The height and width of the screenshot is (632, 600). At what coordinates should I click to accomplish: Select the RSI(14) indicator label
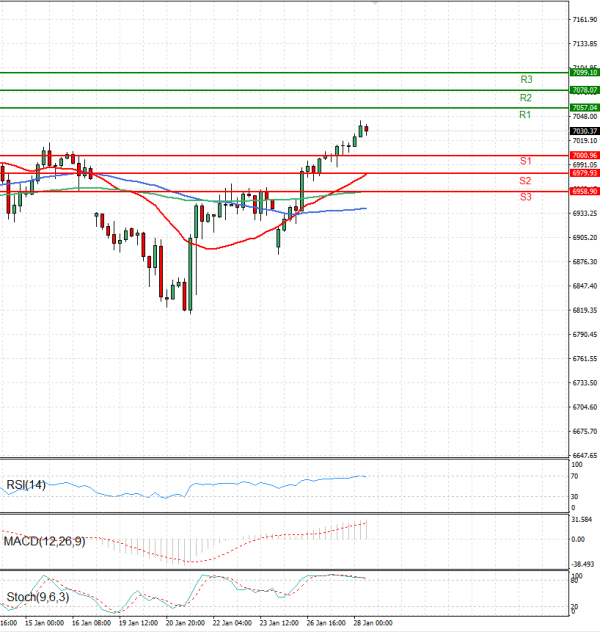tap(28, 486)
